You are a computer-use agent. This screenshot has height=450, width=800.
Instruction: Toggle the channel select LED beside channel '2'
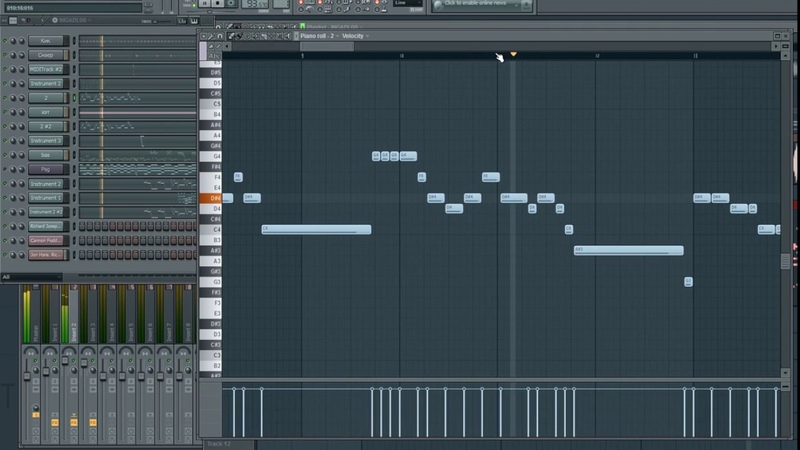(x=74, y=98)
